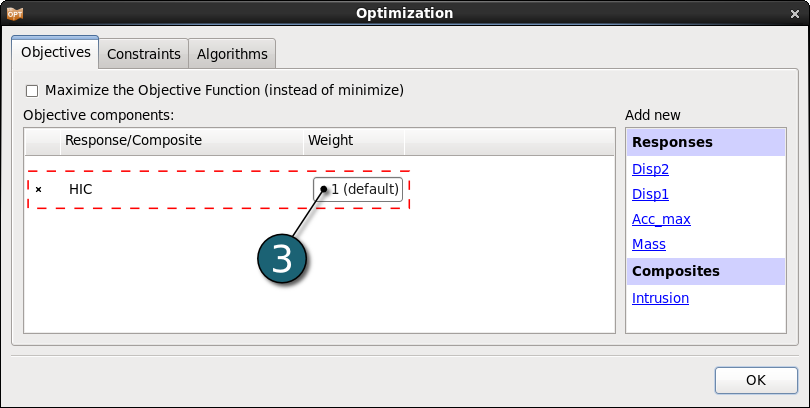Click the Composites section heading
810x408 pixels.
pos(706,272)
